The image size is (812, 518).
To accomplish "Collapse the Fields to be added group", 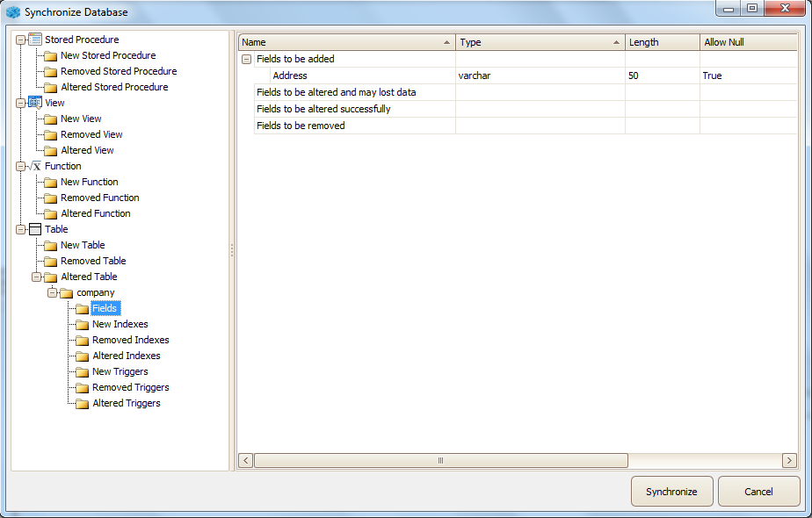I will click(246, 59).
